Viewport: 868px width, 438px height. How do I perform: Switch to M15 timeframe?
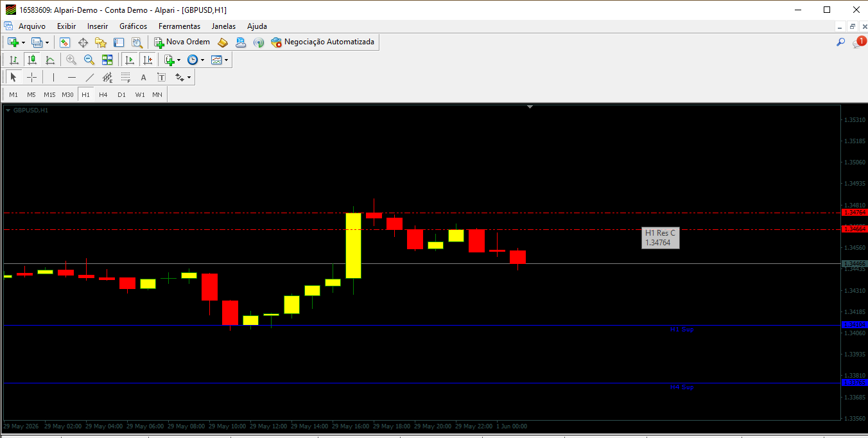point(49,94)
